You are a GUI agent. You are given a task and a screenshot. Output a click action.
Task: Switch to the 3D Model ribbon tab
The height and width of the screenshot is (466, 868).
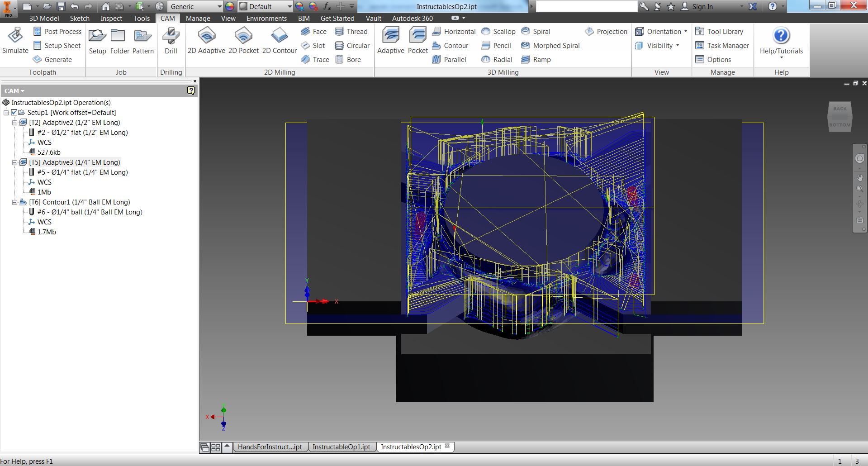click(44, 18)
